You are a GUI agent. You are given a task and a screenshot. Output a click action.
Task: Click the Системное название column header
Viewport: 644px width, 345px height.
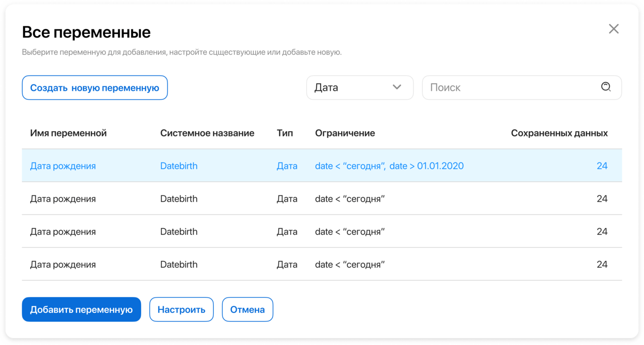pos(207,133)
